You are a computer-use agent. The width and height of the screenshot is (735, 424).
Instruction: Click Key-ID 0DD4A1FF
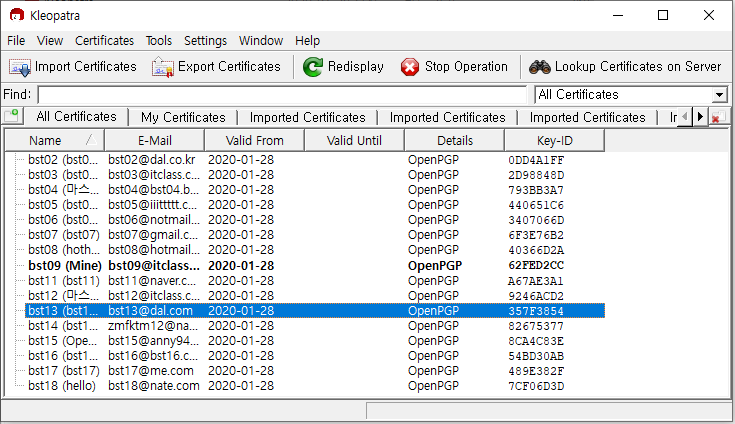[x=536, y=160]
